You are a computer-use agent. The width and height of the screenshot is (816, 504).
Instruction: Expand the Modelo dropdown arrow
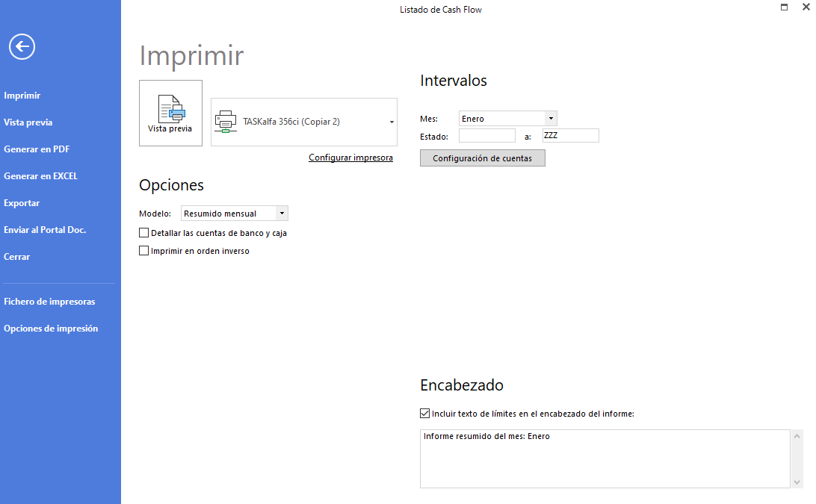282,214
